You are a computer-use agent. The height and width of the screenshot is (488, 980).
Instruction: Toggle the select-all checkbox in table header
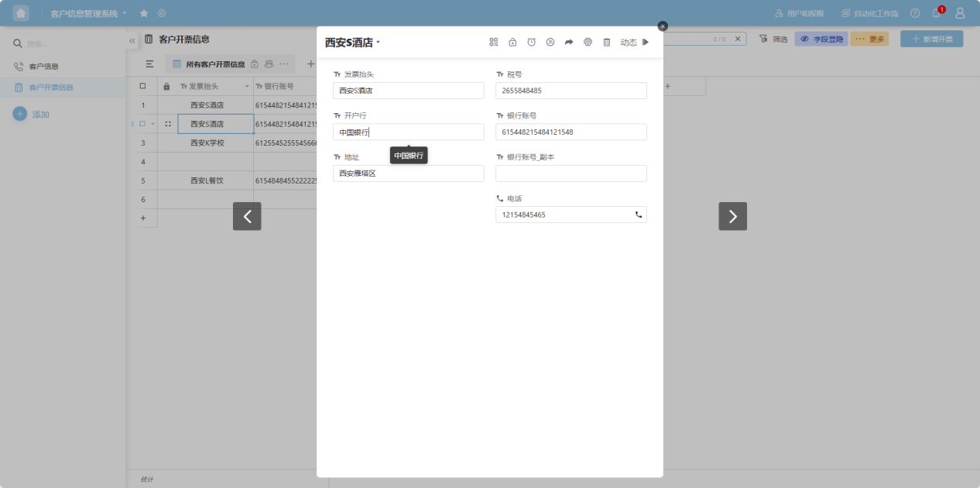tap(142, 86)
